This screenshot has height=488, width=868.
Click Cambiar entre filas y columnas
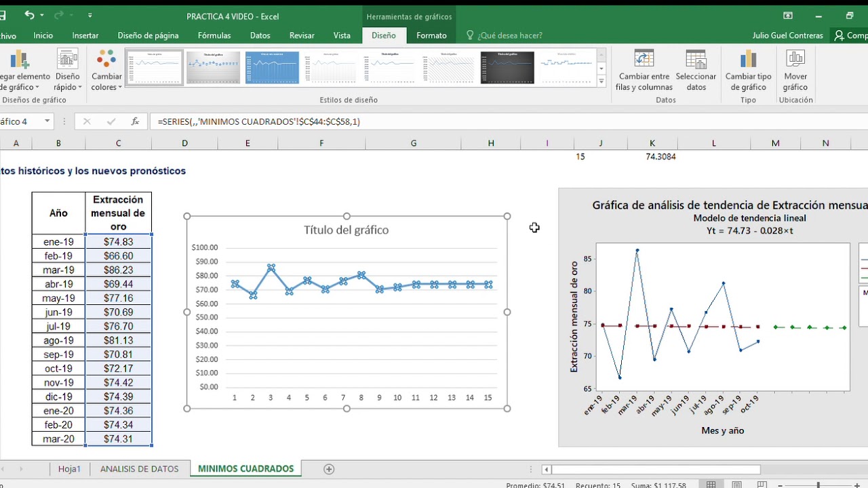644,70
